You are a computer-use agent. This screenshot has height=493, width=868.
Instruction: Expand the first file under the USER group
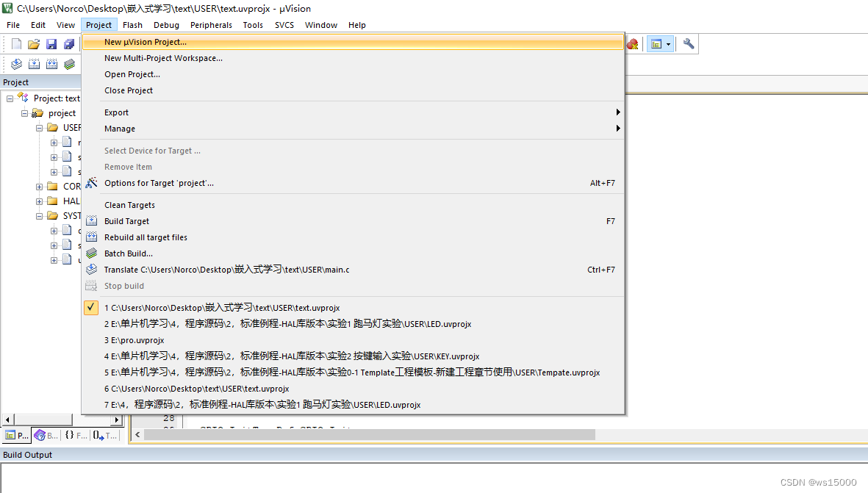pyautogui.click(x=54, y=143)
